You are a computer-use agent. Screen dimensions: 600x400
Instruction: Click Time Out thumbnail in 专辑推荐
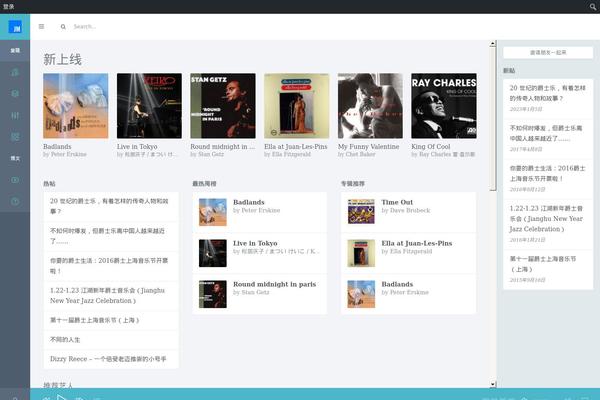point(361,212)
